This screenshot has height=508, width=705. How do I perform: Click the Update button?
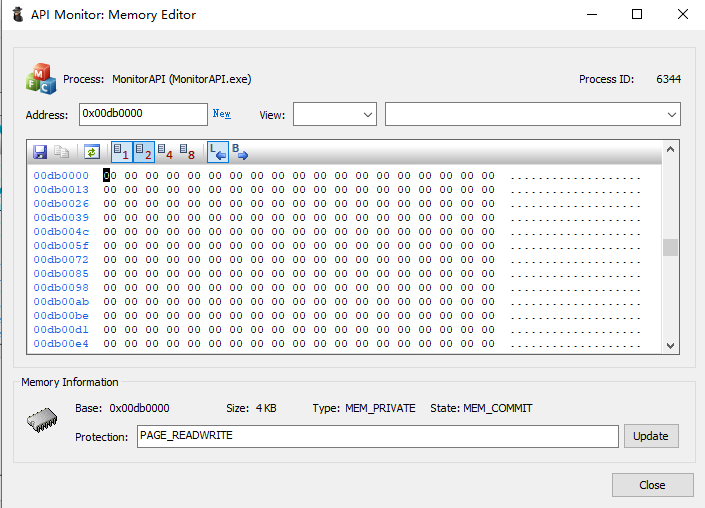point(651,436)
